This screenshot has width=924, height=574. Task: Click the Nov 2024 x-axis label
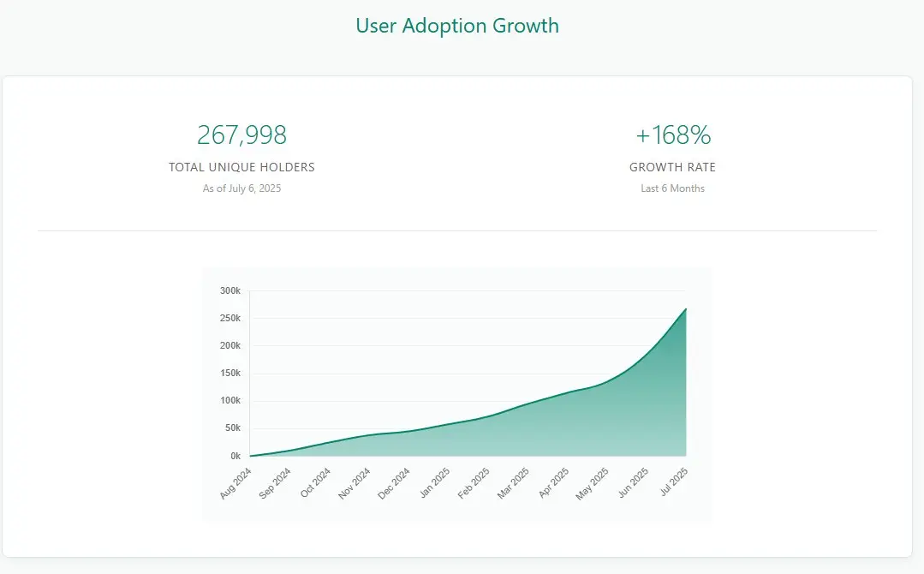[355, 483]
